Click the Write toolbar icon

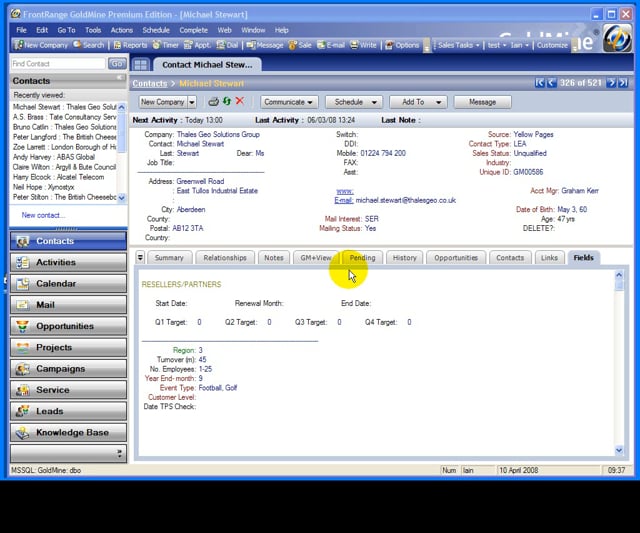point(363,45)
